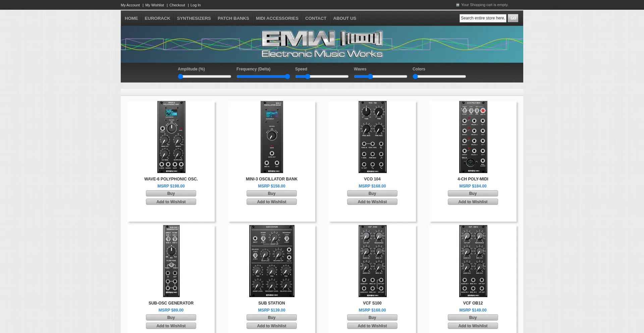Open the EURORACK menu

157,18
